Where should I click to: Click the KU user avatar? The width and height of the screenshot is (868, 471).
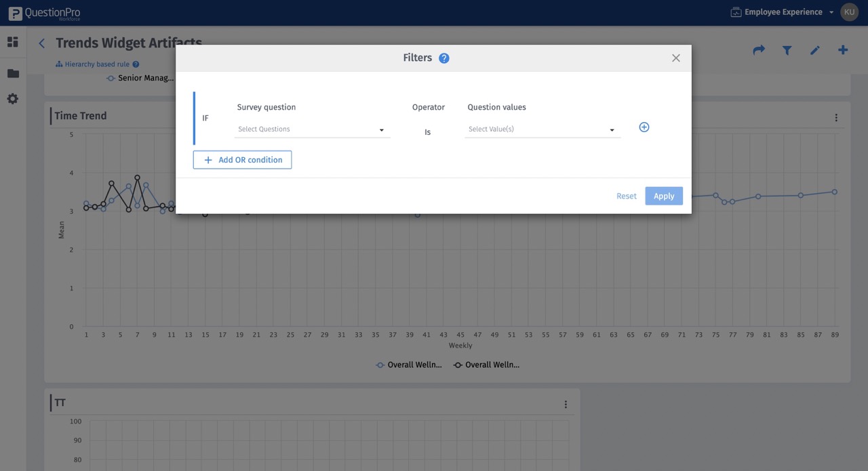849,12
